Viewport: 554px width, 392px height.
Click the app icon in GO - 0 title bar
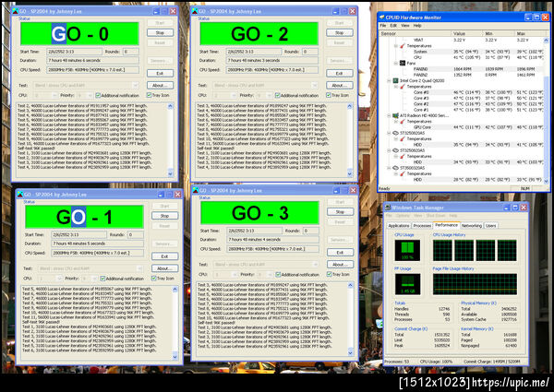click(x=15, y=11)
